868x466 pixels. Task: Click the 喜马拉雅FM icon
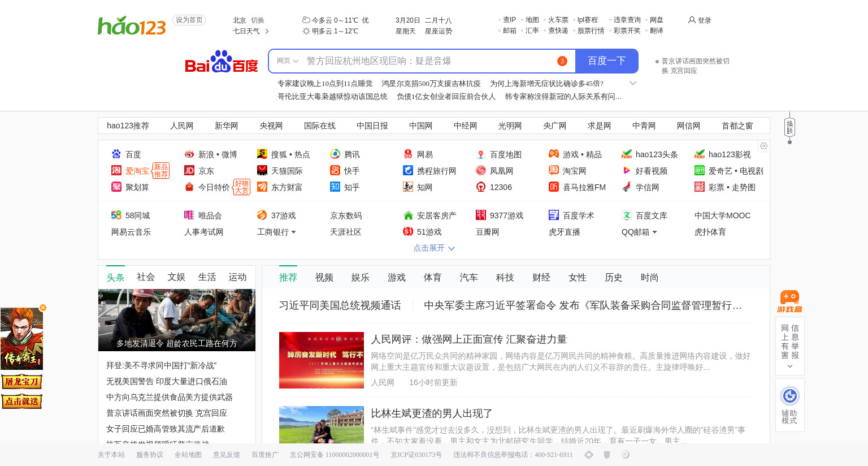554,187
